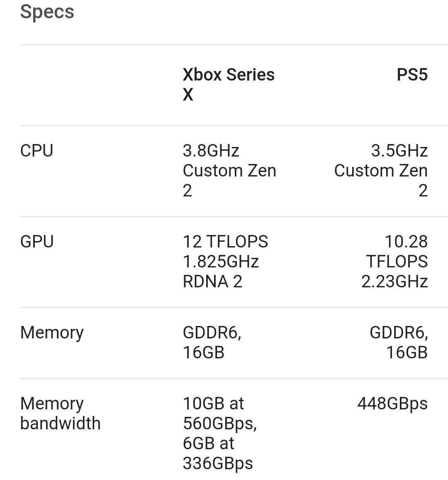
Task: Click the 448GBps PS5 bandwidth value
Action: pos(392,404)
